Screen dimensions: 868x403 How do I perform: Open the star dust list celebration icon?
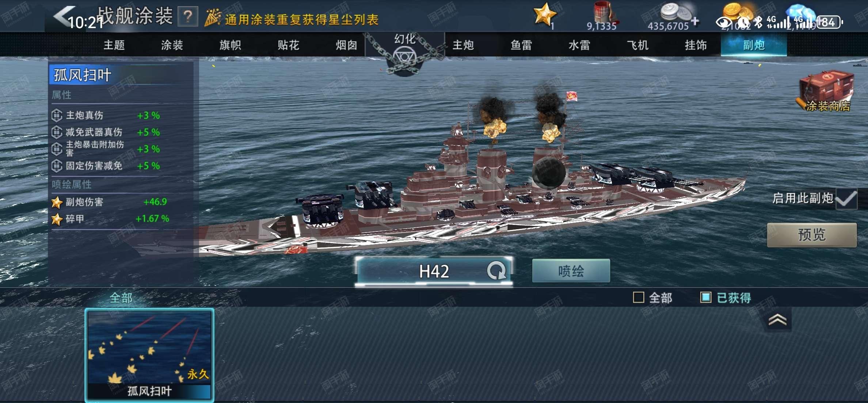click(212, 18)
